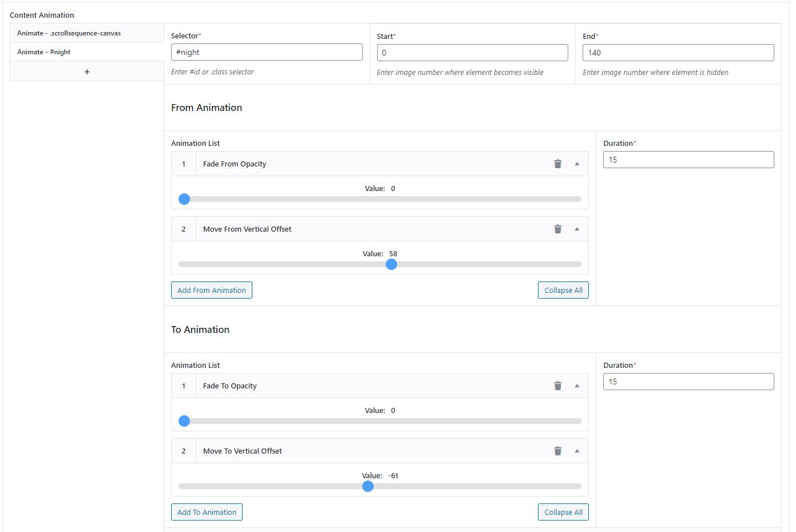Click Collapse All in From Animation

[563, 290]
